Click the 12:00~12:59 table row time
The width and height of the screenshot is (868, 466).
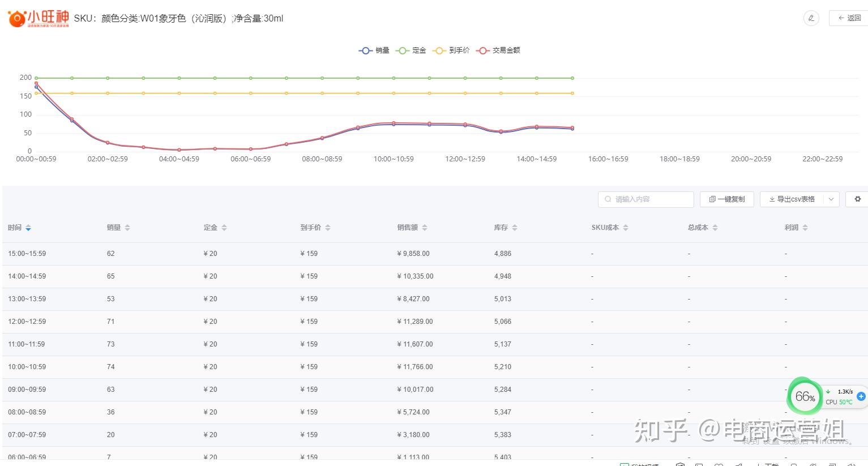tap(27, 322)
